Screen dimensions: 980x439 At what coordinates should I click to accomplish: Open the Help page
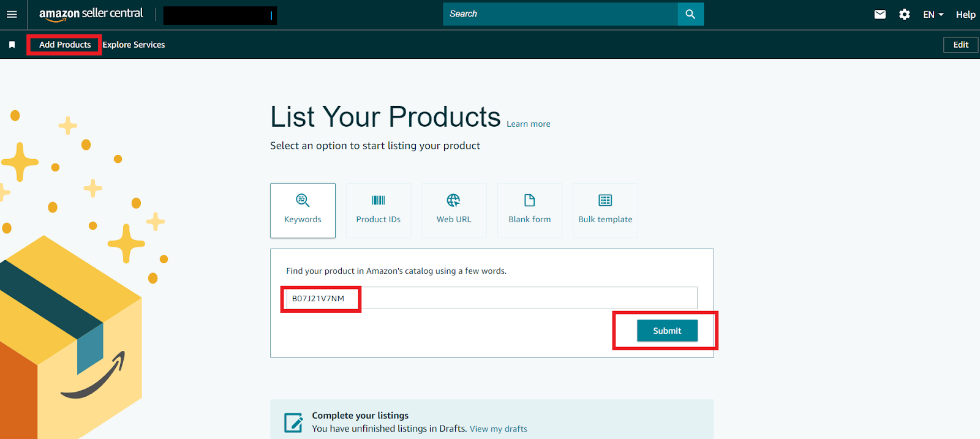965,14
